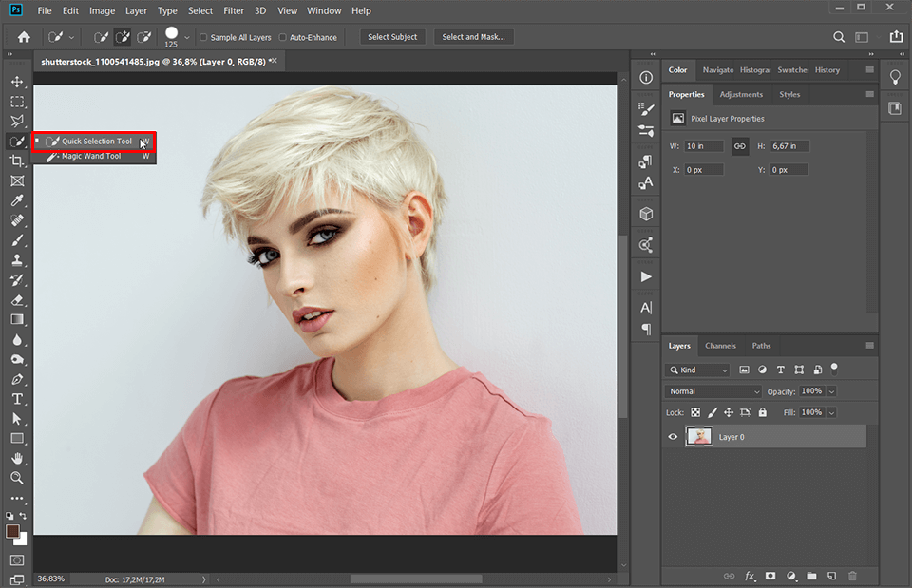Open the Filter menu

(x=234, y=10)
